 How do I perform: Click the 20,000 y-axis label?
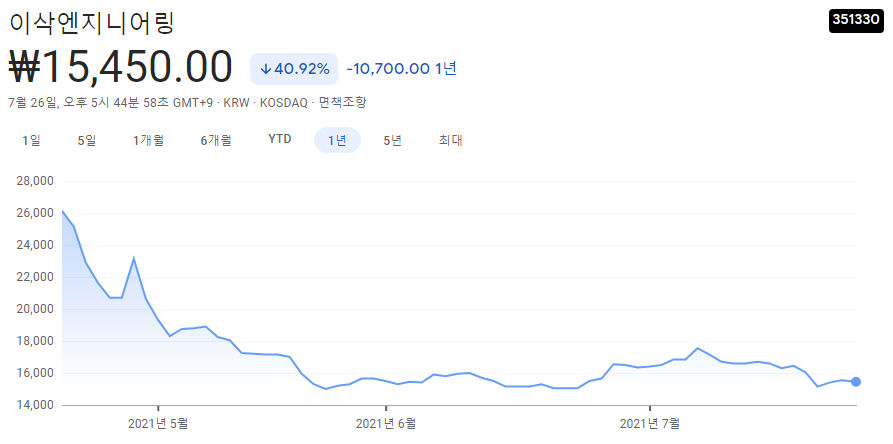point(34,309)
